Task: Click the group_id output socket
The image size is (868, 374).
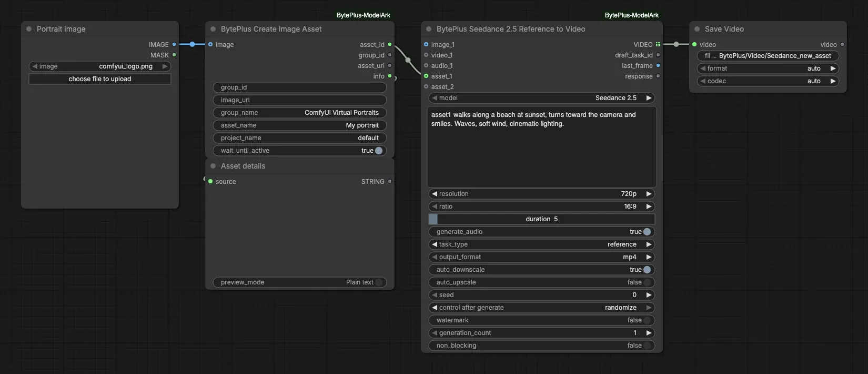Action: coord(390,55)
